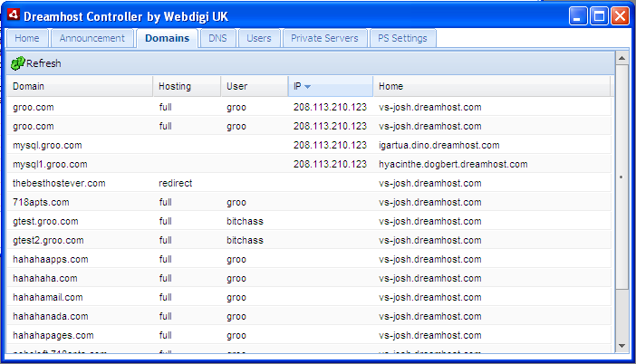Select the 718apts.com domain
Screen dimensions: 636x364
41,202
